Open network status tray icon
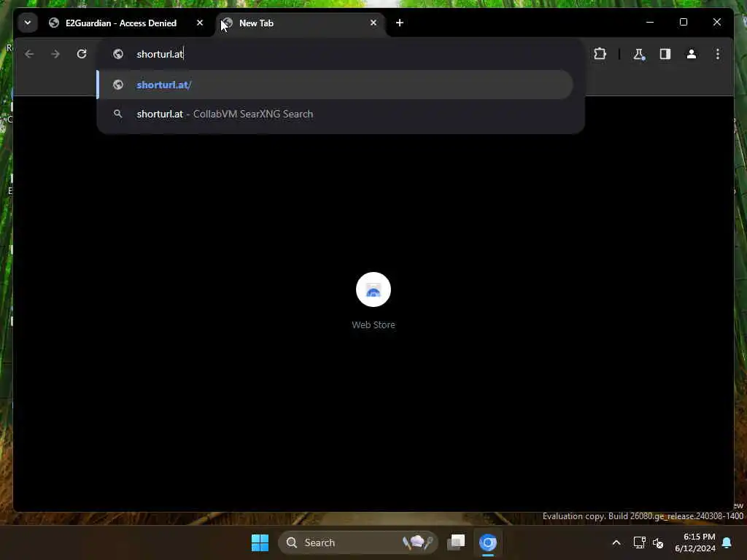Image resolution: width=747 pixels, height=560 pixels. [639, 542]
